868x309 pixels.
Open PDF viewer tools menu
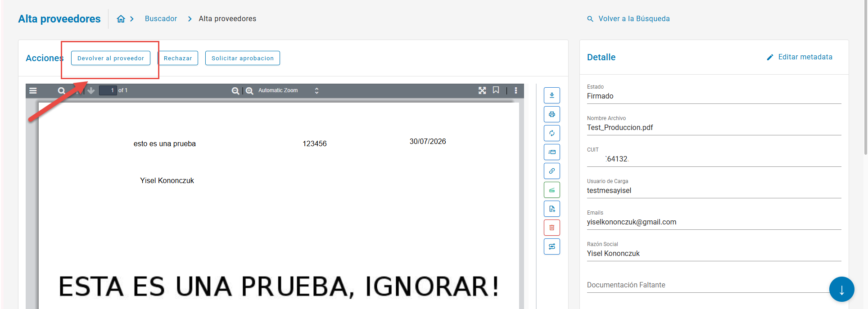pyautogui.click(x=516, y=90)
